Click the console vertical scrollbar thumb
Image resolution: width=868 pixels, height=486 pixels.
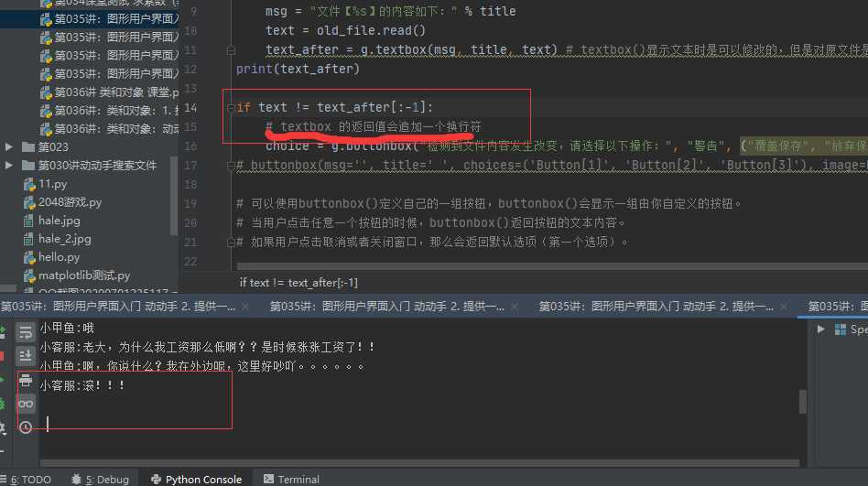click(x=803, y=401)
